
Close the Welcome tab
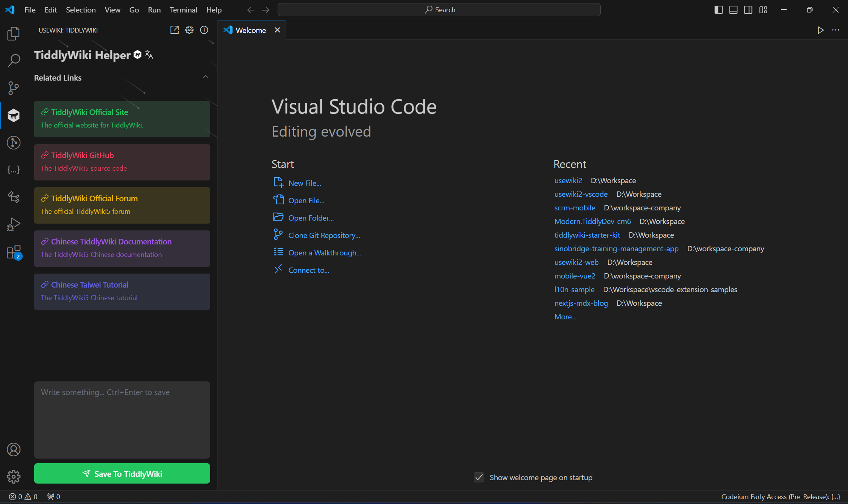(x=277, y=30)
